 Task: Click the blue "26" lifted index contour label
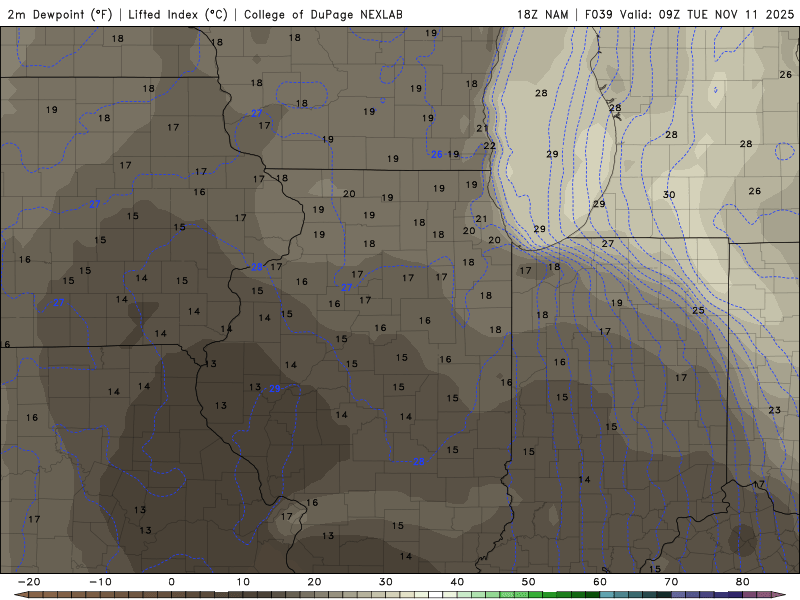[x=437, y=154]
